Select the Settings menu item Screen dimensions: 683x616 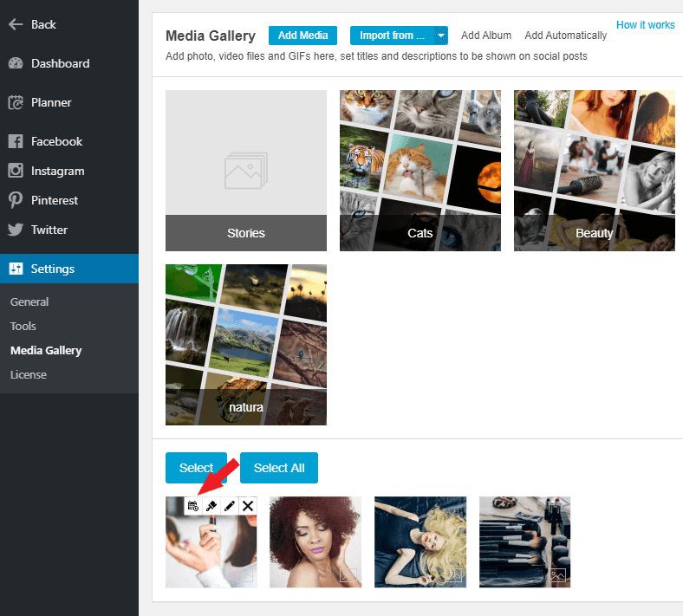tap(69, 269)
